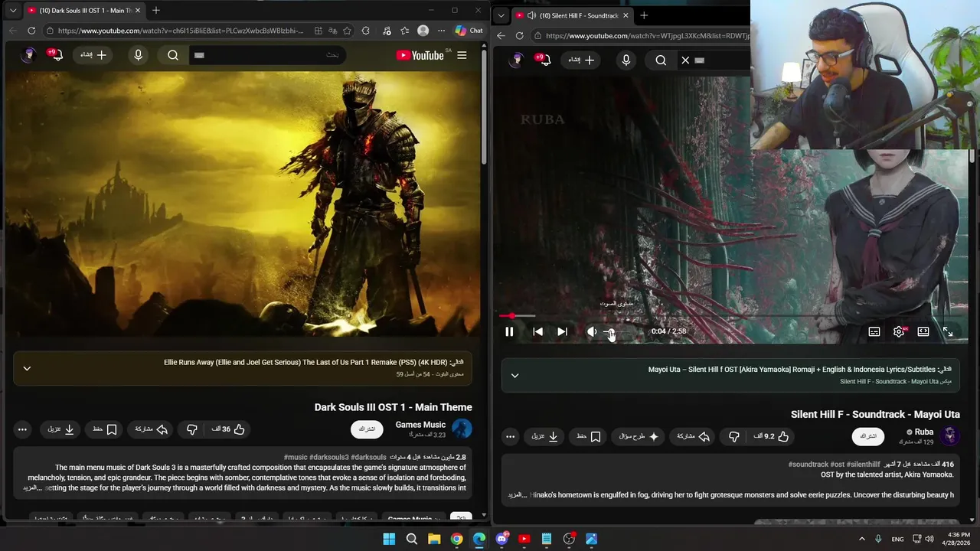Start voice search in Dark Souls window
The image size is (980, 551).
139,55
